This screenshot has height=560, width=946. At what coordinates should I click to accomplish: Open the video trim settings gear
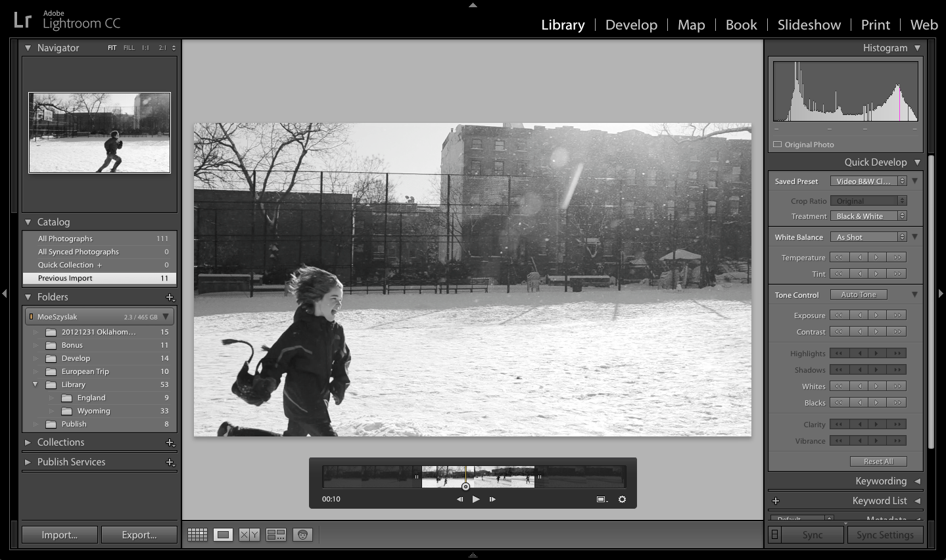click(x=622, y=500)
